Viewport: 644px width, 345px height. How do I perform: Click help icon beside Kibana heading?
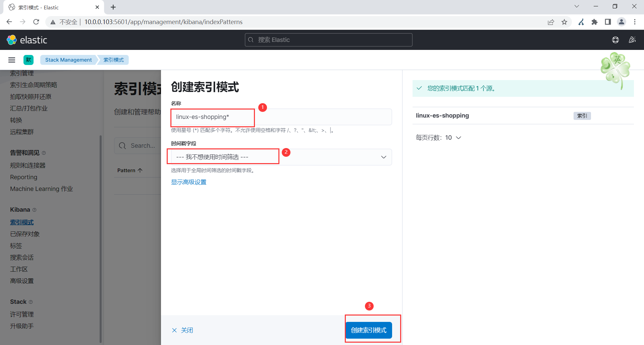click(x=34, y=210)
